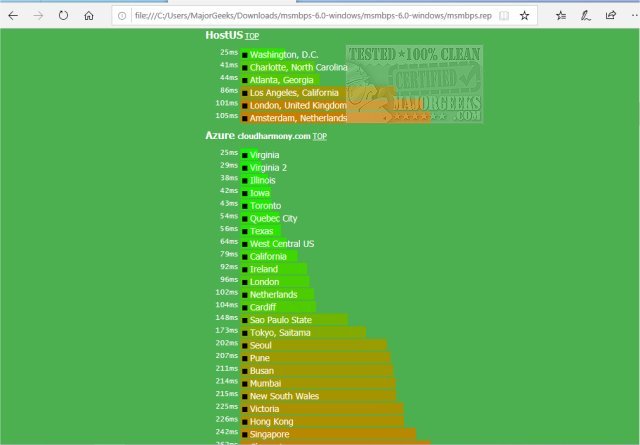Click the TOP link next to HostUS
This screenshot has height=445, width=640.
tap(252, 36)
